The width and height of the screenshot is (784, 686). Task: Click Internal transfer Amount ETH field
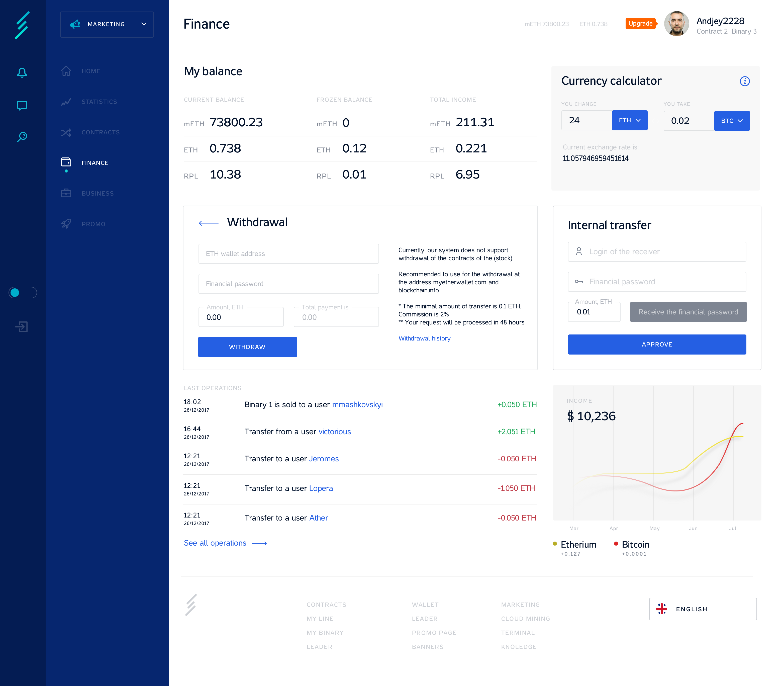tap(594, 312)
